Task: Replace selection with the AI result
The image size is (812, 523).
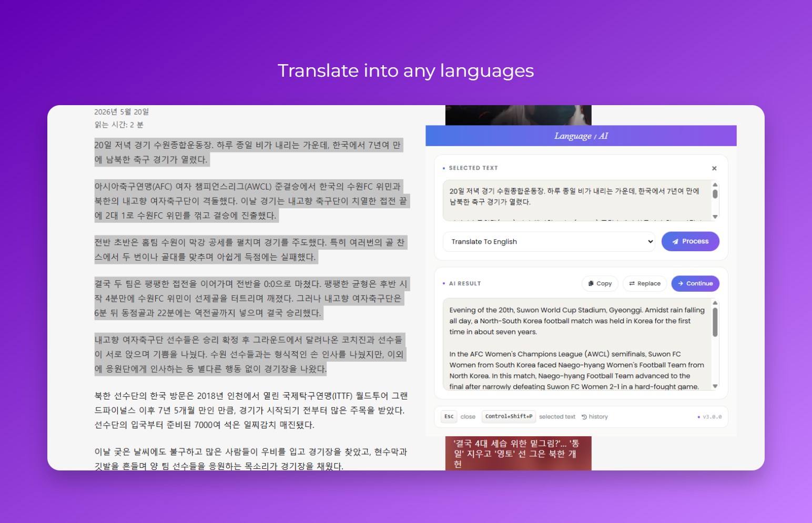Action: tap(645, 283)
